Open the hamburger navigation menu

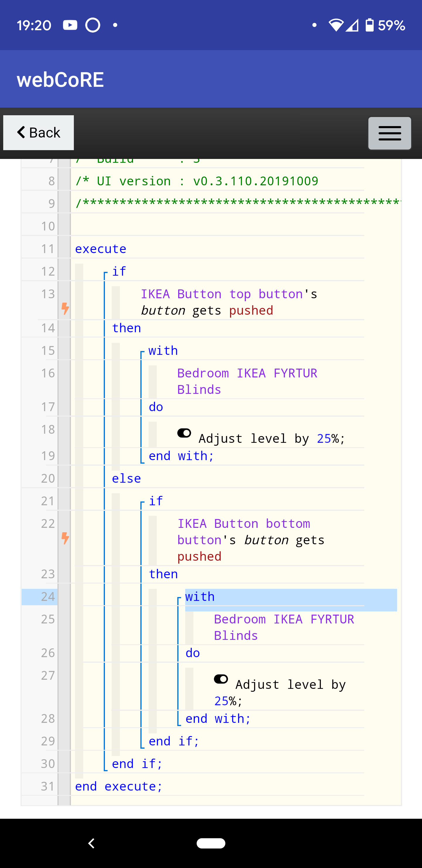389,133
